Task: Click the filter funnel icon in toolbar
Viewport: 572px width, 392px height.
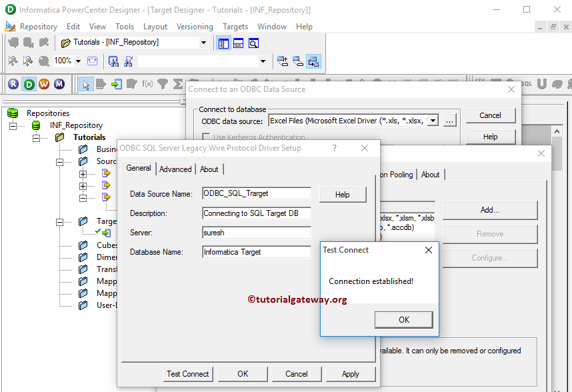Action: click(x=162, y=83)
